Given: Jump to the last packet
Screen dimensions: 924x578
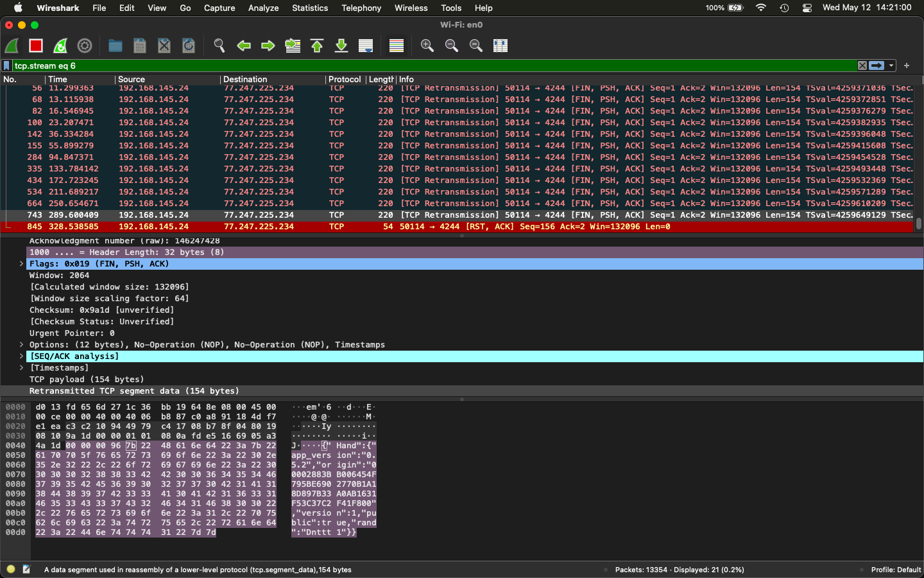Looking at the screenshot, I should point(341,46).
